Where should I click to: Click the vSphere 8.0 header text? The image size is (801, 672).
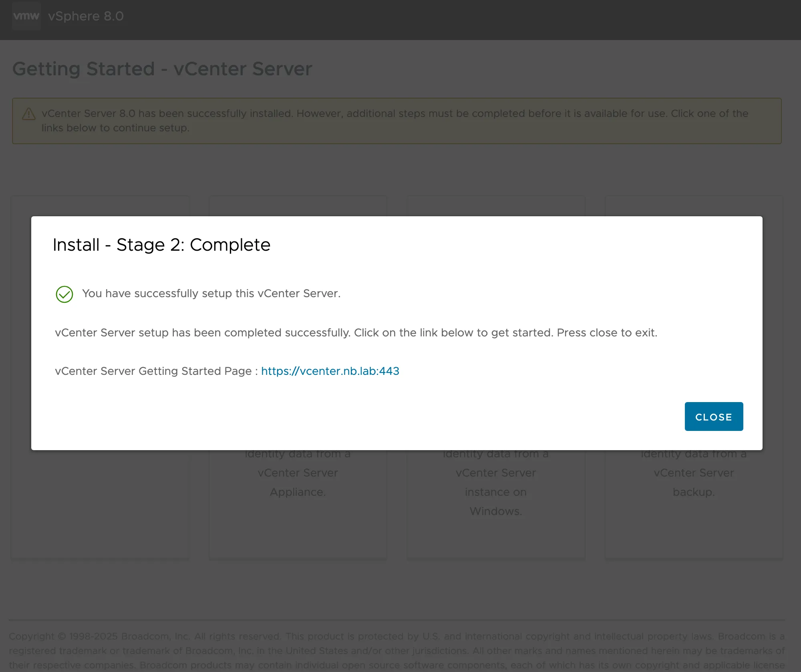[x=86, y=16]
